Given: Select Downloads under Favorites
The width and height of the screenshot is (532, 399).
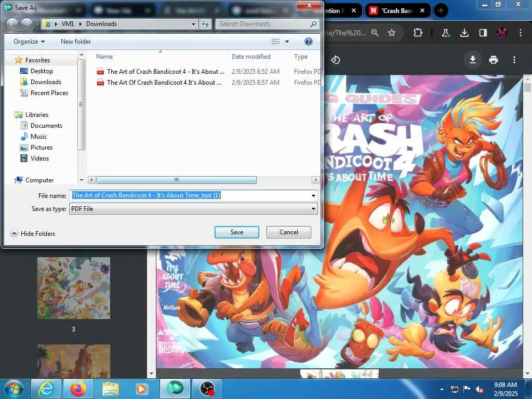Looking at the screenshot, I should coord(46,82).
